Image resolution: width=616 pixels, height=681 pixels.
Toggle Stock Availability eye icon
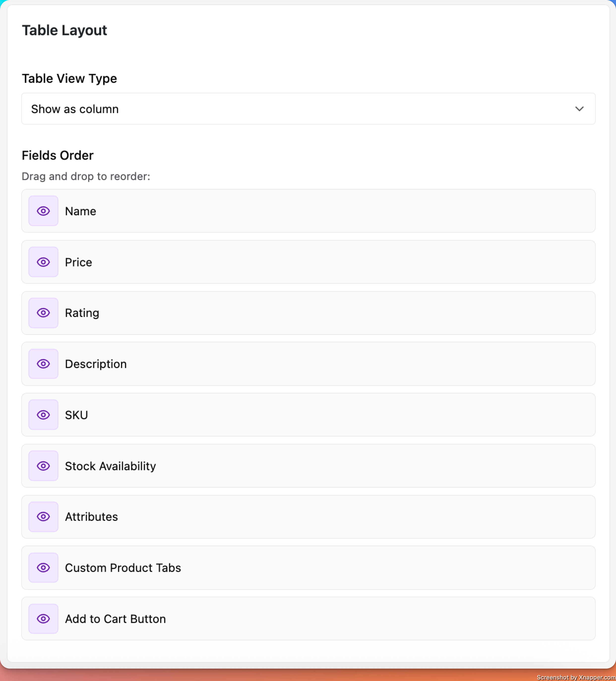(x=43, y=466)
